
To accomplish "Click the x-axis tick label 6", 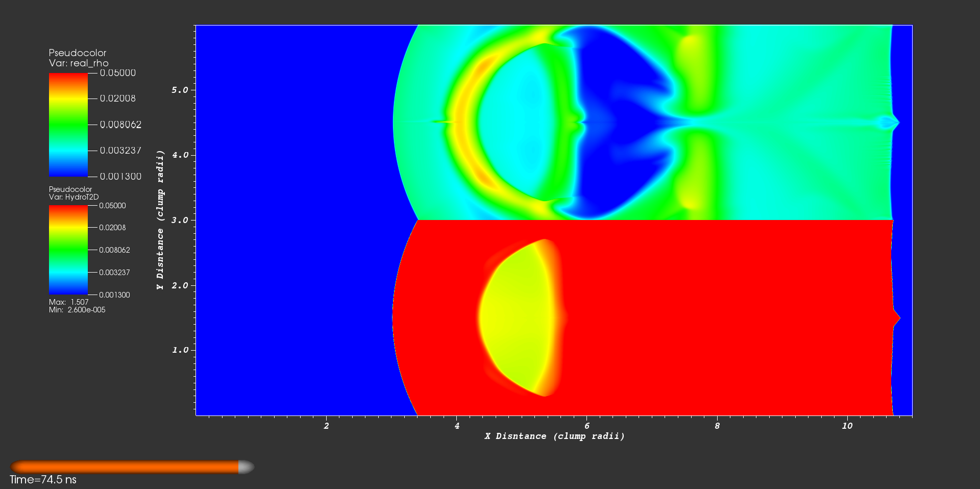I will pos(587,426).
